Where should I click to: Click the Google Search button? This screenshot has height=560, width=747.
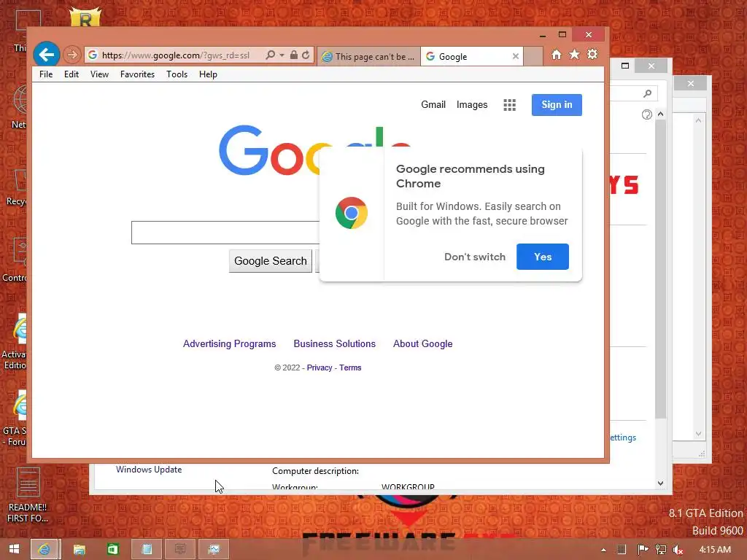click(270, 261)
